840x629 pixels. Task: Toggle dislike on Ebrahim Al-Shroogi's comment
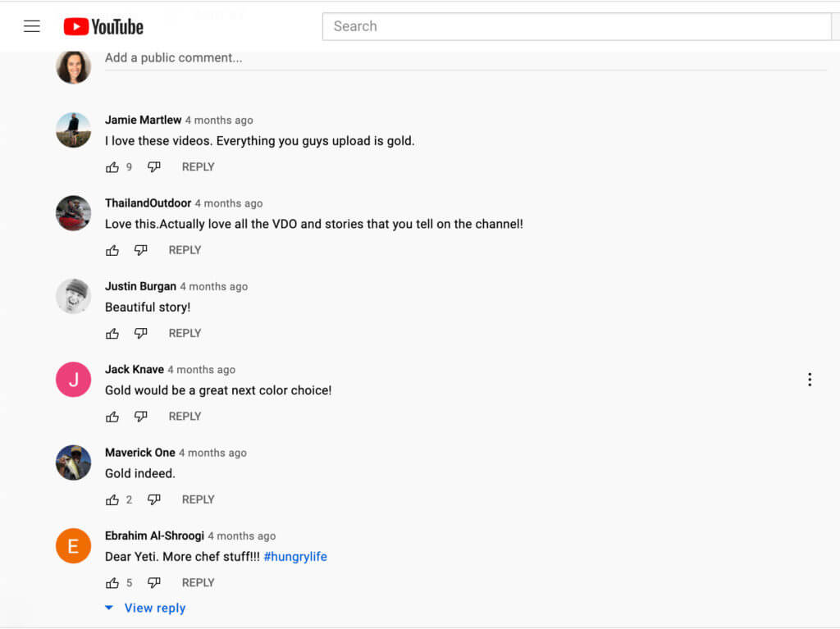(154, 582)
